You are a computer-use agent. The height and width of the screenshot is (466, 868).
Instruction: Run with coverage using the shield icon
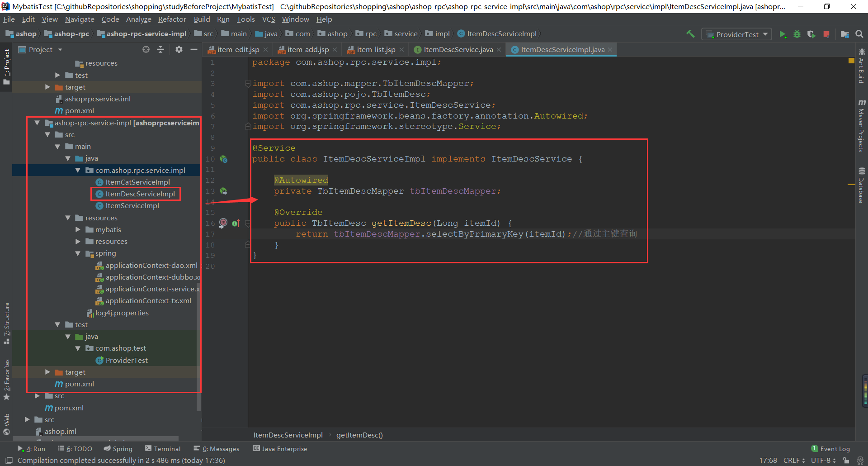coord(811,34)
